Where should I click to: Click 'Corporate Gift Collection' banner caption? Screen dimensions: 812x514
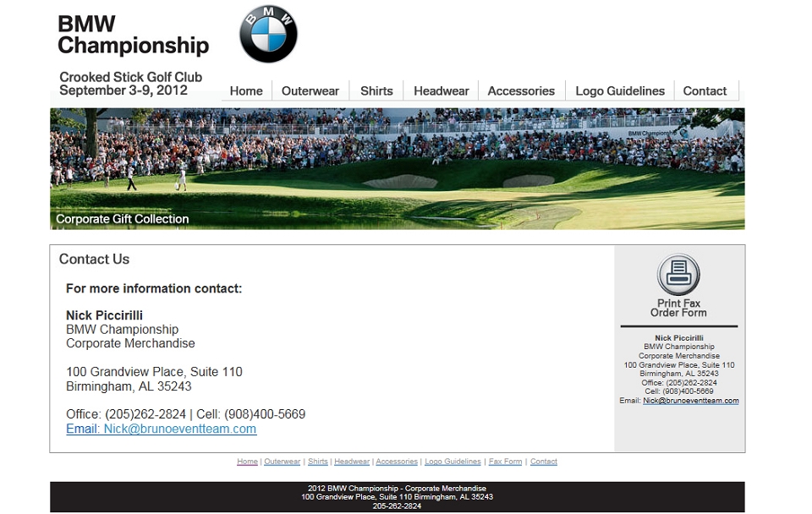tap(122, 219)
